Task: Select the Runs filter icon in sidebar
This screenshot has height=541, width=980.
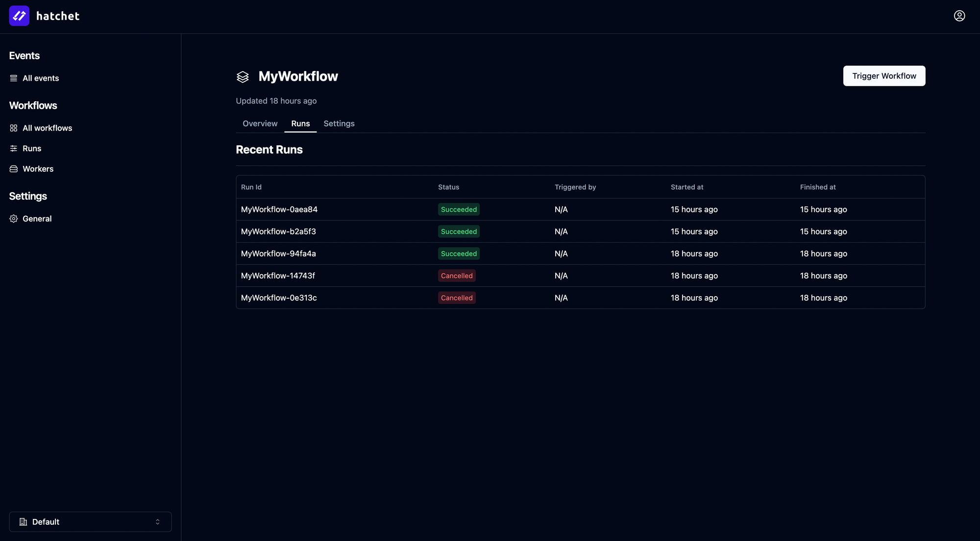Action: [x=13, y=148]
